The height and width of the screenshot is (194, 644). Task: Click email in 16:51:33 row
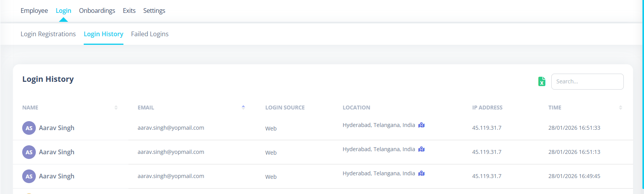tap(171, 128)
